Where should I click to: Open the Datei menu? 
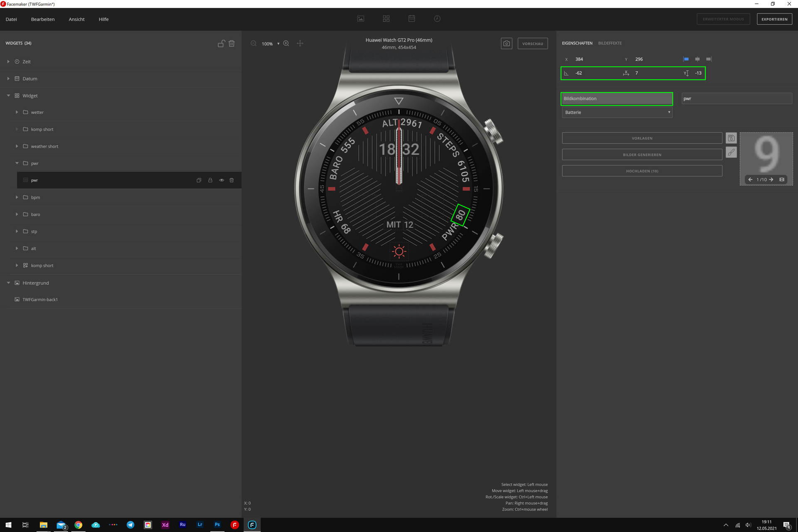tap(11, 19)
